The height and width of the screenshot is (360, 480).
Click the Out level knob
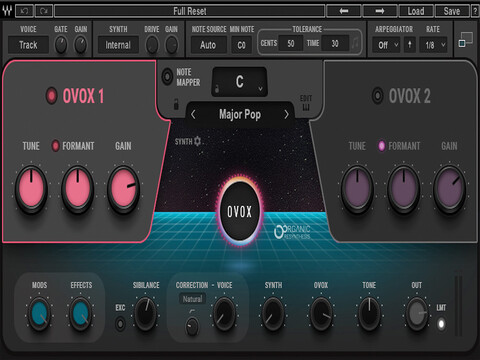point(417,313)
